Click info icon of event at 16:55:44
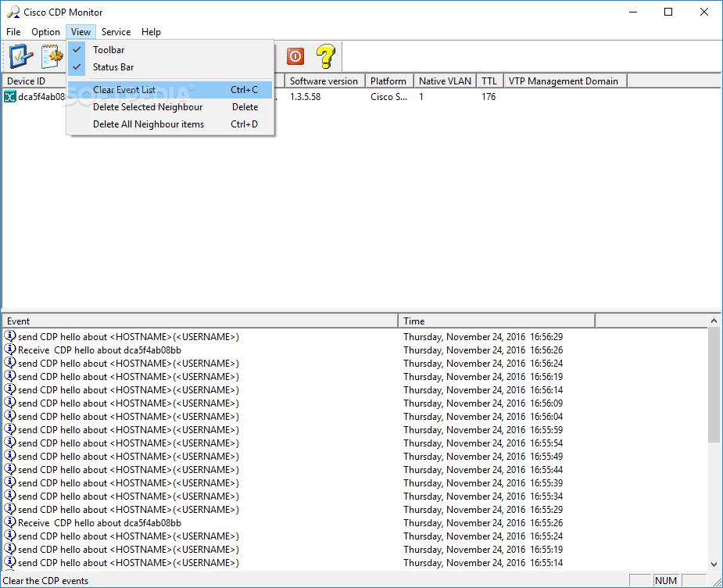This screenshot has height=588, width=723. tap(10, 469)
